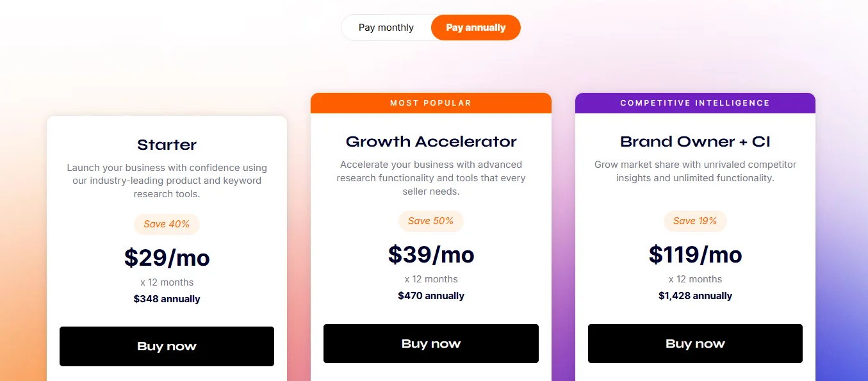Select the Pay annually billing option
Screen dimensions: 868x381
click(x=476, y=28)
